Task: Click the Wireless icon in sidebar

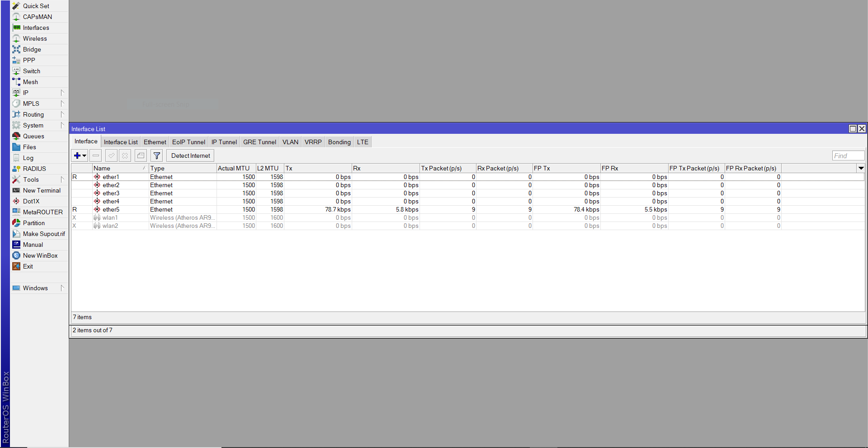Action: tap(16, 38)
